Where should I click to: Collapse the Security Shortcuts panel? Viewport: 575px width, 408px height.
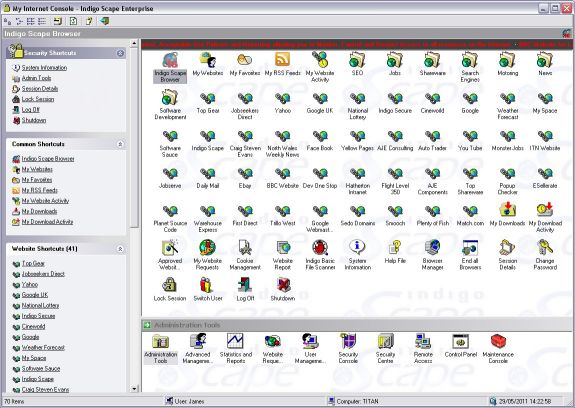point(120,53)
